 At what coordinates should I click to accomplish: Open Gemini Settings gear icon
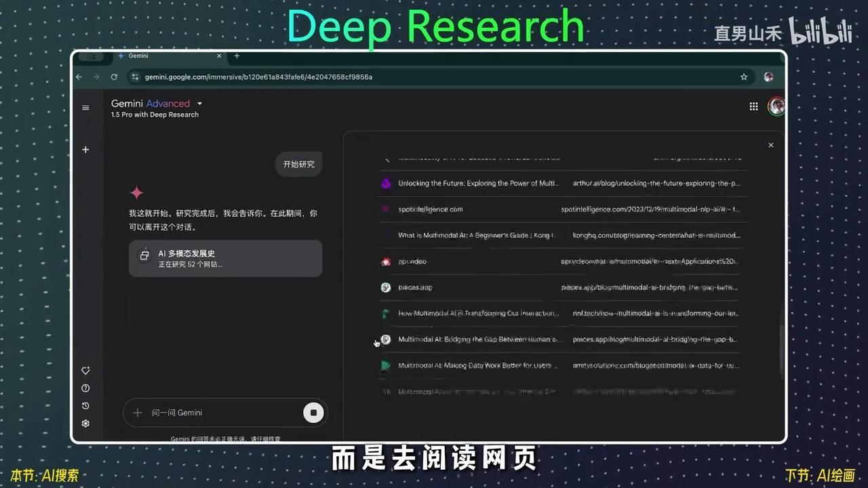point(85,424)
